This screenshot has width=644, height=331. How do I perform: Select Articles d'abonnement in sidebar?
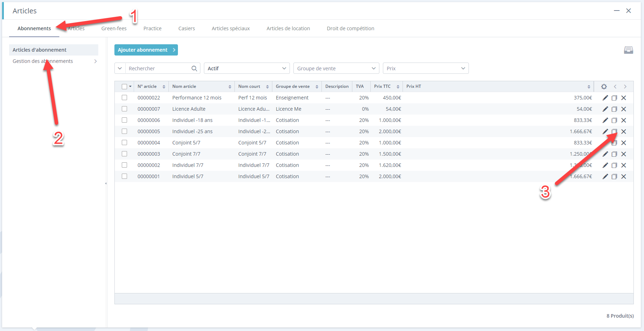pos(54,50)
